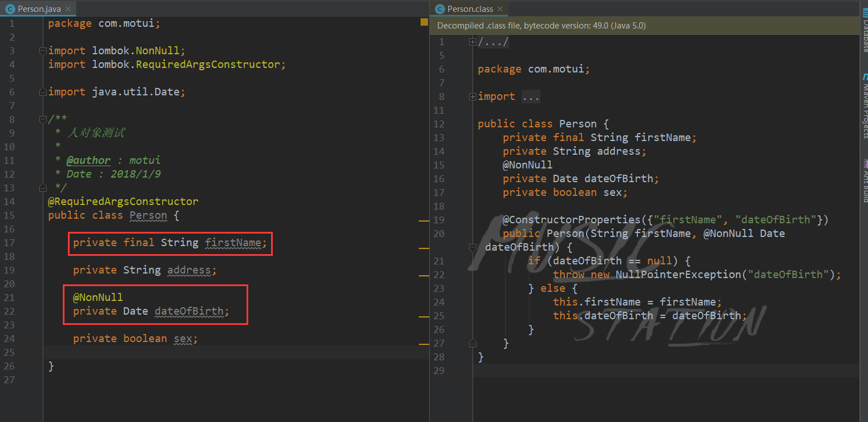This screenshot has height=422, width=868.
Task: Close the Person.java tab
Action: 67,9
